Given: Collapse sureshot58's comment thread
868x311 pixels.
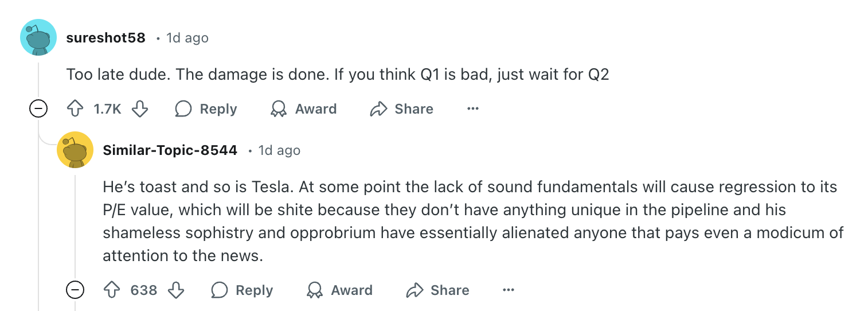Looking at the screenshot, I should (x=38, y=109).
